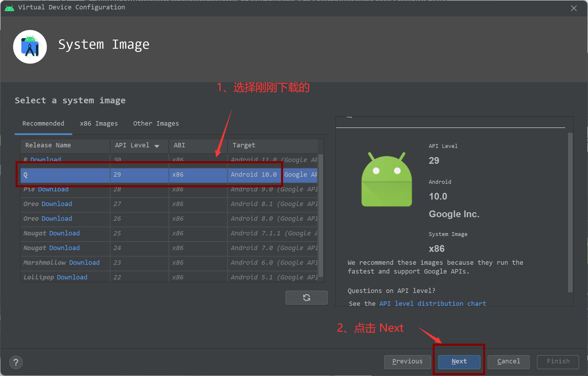Viewport: 588px width, 376px height.
Task: Click the Android Studio logo icon
Action: point(30,47)
